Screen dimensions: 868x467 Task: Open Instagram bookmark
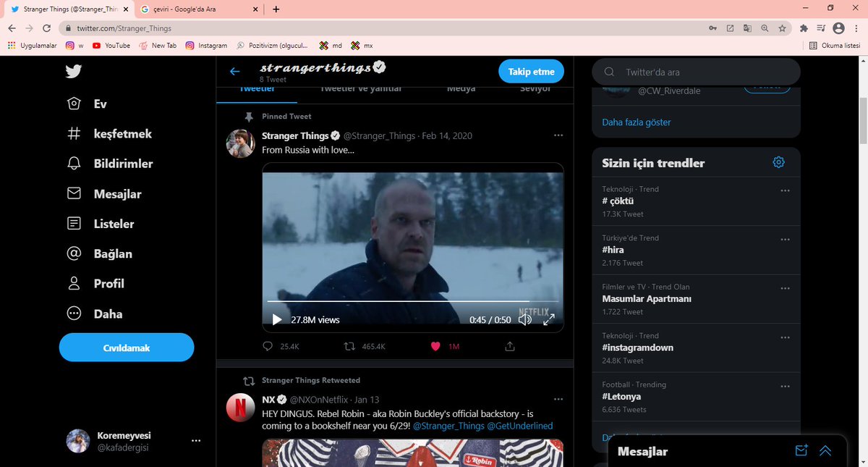206,45
